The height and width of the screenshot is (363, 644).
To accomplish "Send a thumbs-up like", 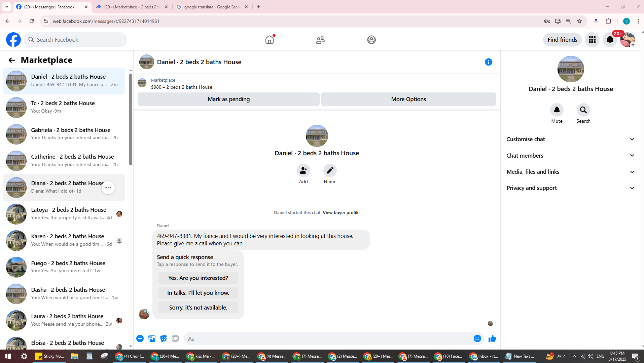I will (x=492, y=338).
